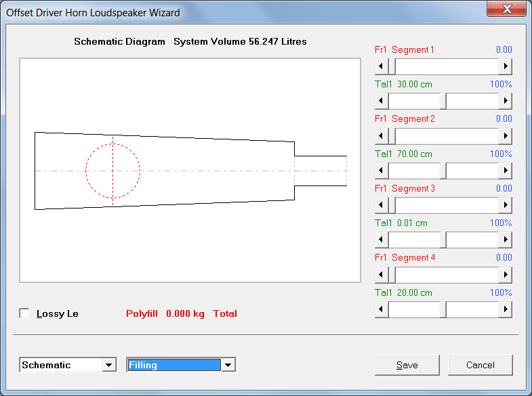The image size is (532, 396).
Task: Cancel the horn wizard dialog
Action: (480, 365)
